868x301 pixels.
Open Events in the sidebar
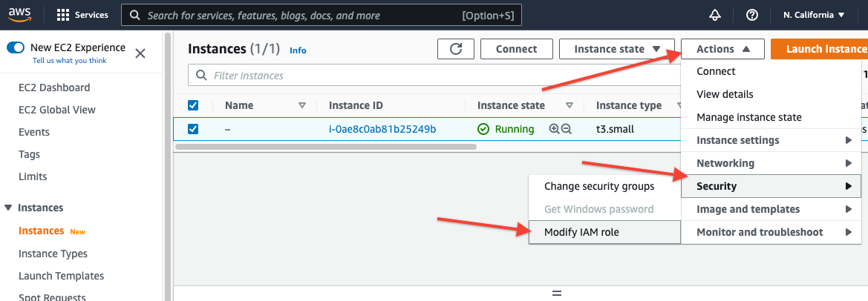click(33, 132)
